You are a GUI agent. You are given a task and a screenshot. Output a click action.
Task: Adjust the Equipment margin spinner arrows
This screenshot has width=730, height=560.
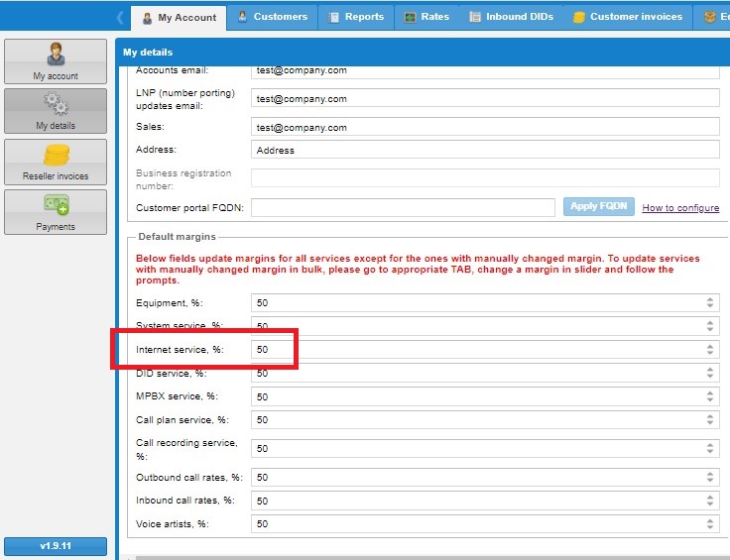[x=709, y=303]
